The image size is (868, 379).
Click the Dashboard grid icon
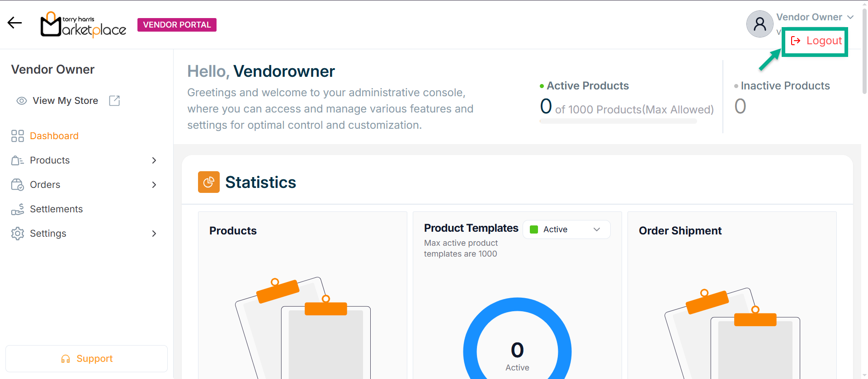[x=18, y=136]
